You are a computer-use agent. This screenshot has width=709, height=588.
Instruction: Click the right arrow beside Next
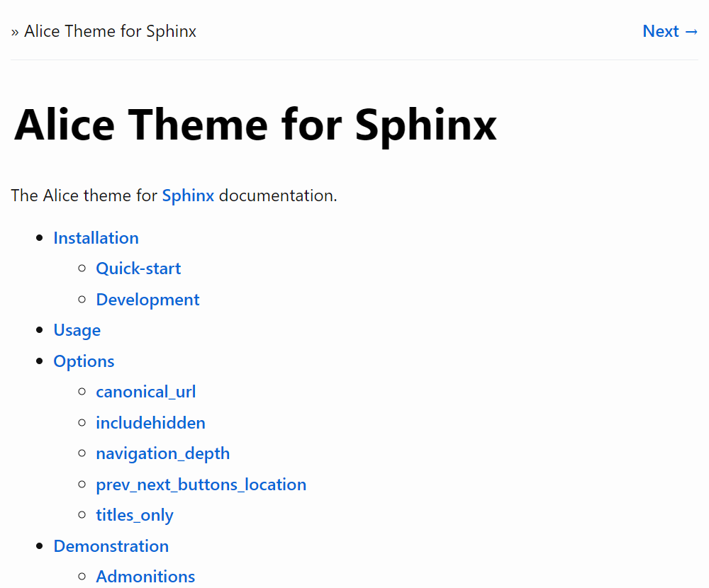[691, 32]
